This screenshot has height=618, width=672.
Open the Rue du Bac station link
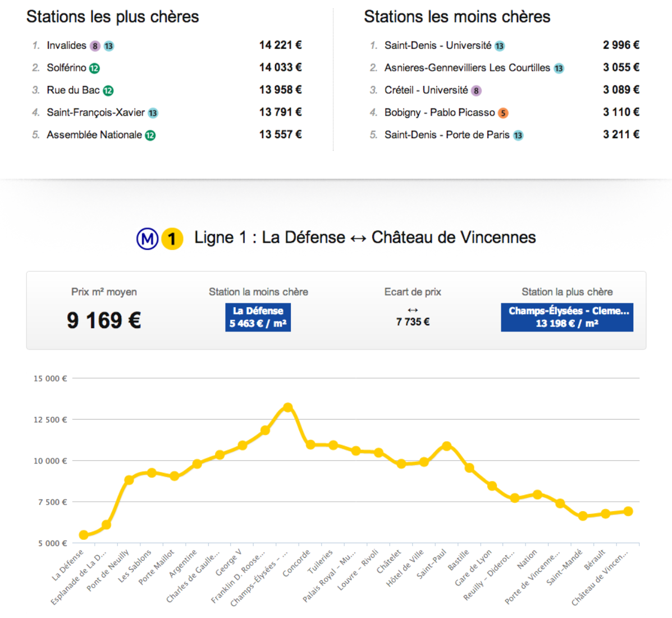tap(73, 90)
